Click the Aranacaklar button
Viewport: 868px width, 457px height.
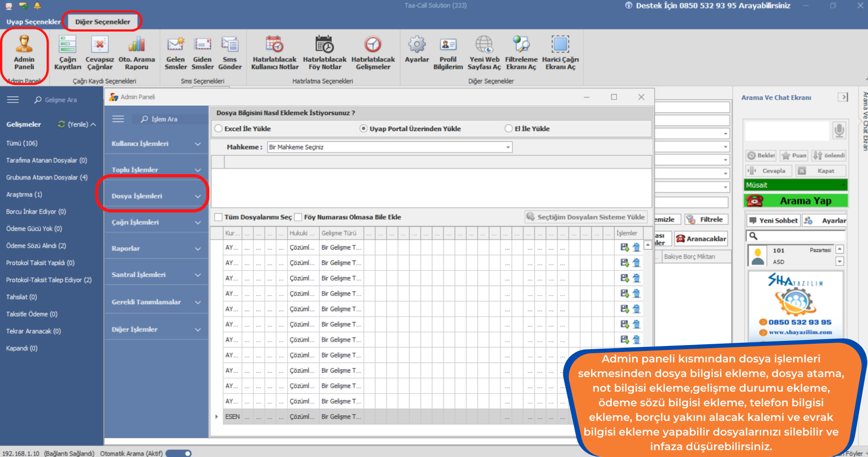tap(701, 239)
